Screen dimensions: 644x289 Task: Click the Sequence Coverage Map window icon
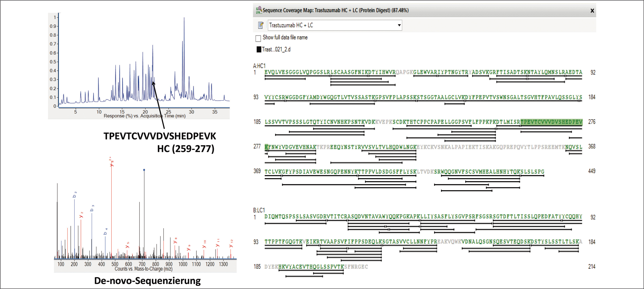point(259,10)
